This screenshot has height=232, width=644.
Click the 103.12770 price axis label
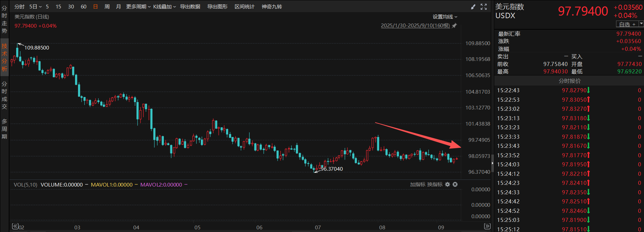(478, 108)
